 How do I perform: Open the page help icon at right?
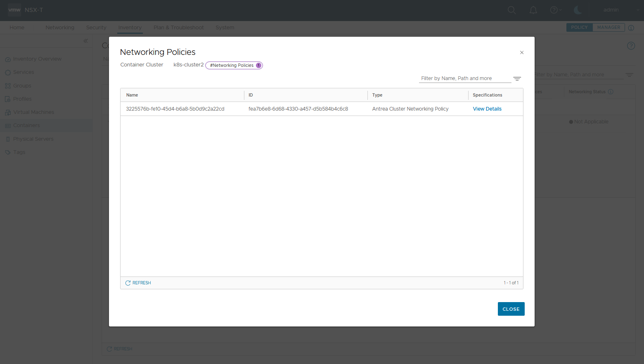631,46
